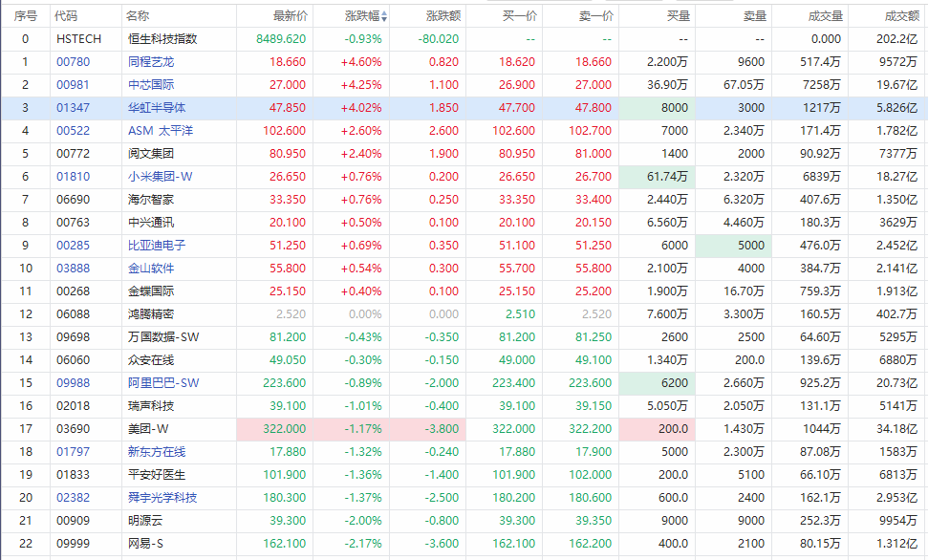The height and width of the screenshot is (560, 928).
Task: Click 网易-S change -2.17%
Action: tap(363, 544)
